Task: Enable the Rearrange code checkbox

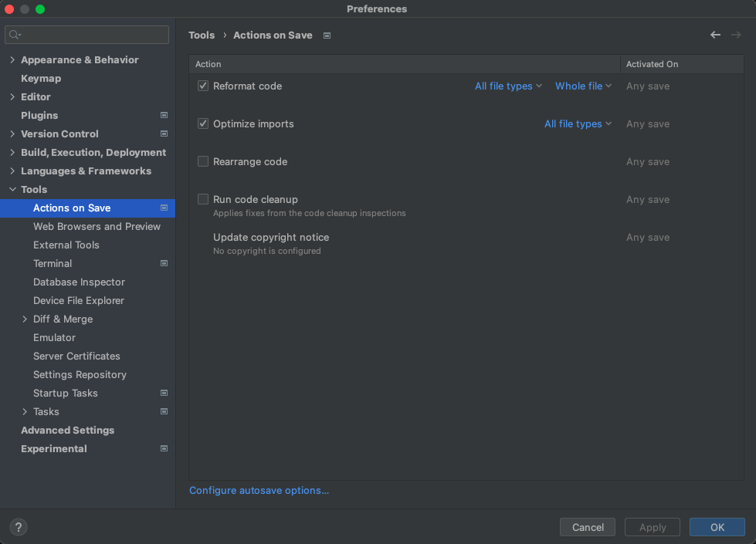Action: tap(203, 161)
